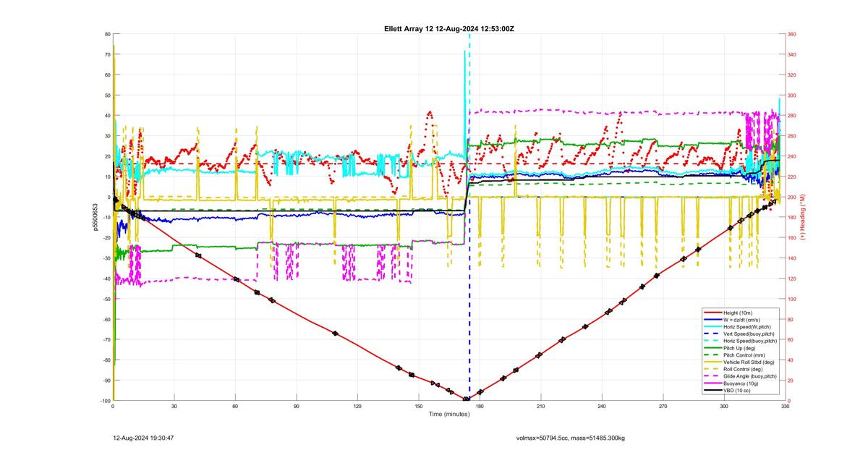This screenshot has width=868, height=450.
Task: Click the plot title "Ellett Array 12 12-Aug-2024 12:53:00Z"
Action: (x=449, y=28)
